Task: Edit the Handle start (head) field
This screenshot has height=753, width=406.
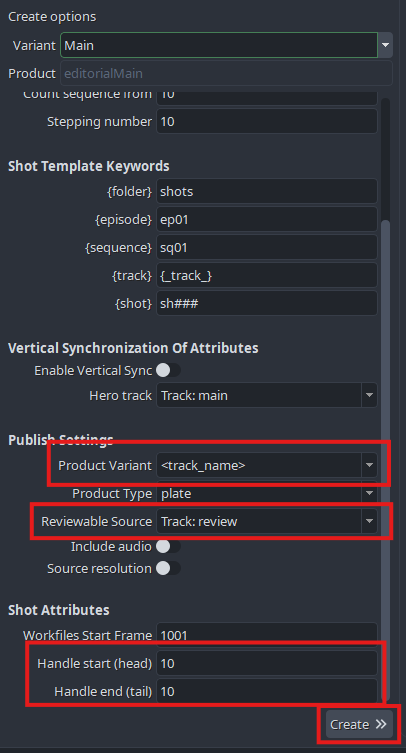Action: point(267,663)
